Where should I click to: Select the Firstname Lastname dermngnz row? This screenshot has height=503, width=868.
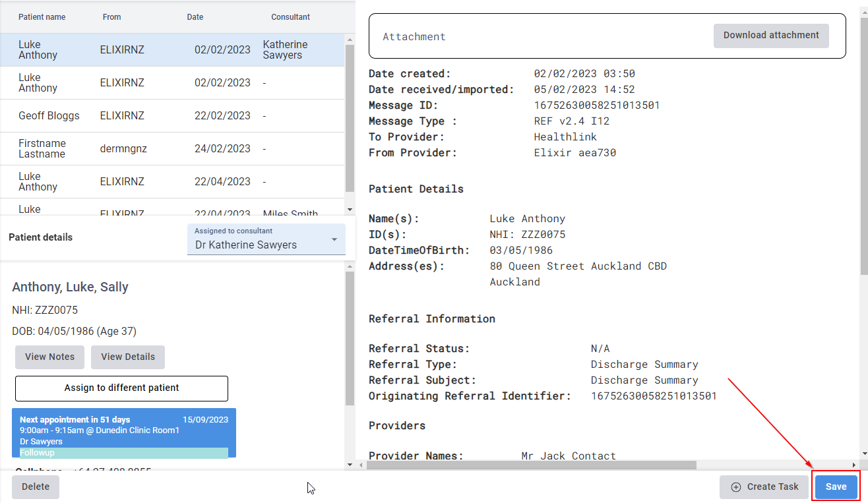click(171, 149)
